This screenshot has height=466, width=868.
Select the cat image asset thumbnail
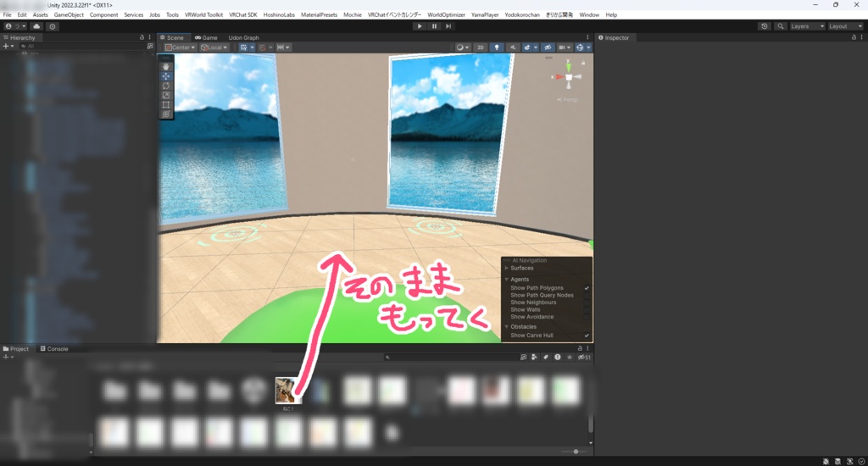pyautogui.click(x=288, y=391)
